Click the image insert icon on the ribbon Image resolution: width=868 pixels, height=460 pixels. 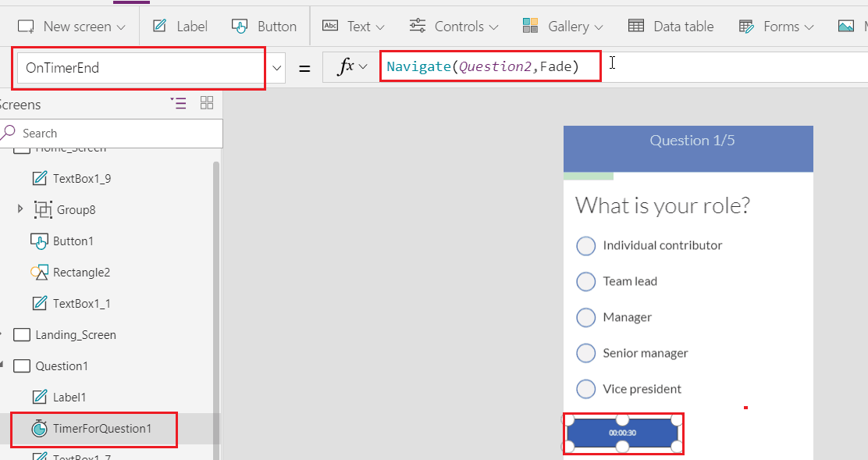848,26
